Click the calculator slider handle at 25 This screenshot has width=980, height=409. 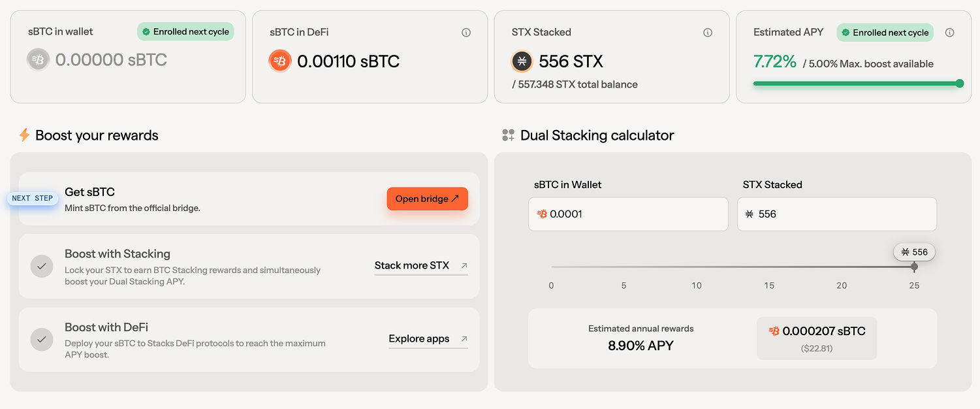coord(914,267)
